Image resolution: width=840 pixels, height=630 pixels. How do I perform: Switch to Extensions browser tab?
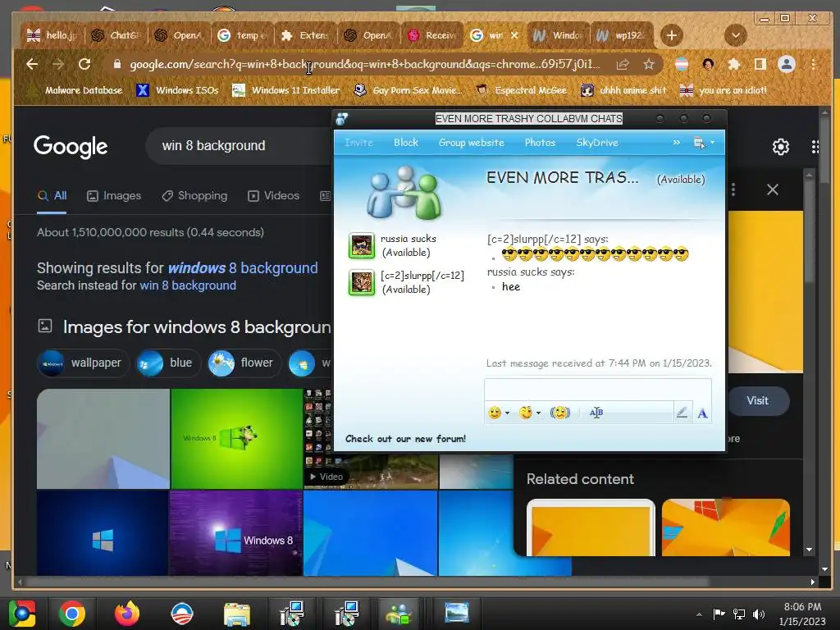tap(306, 35)
